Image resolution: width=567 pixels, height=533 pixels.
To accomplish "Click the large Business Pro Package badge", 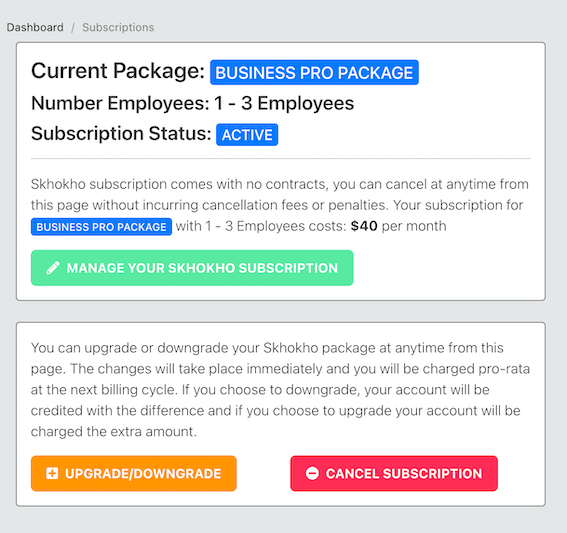I will (x=314, y=72).
